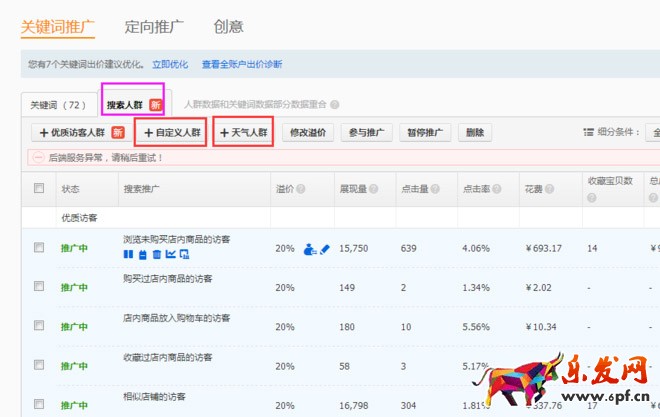Click the second icon under first row's title
The image size is (660, 417).
coord(141,255)
